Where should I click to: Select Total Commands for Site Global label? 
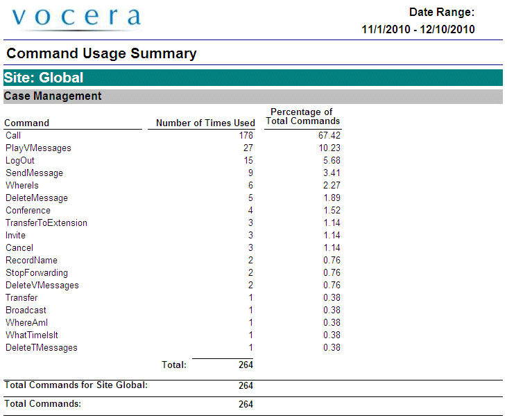[76, 385]
